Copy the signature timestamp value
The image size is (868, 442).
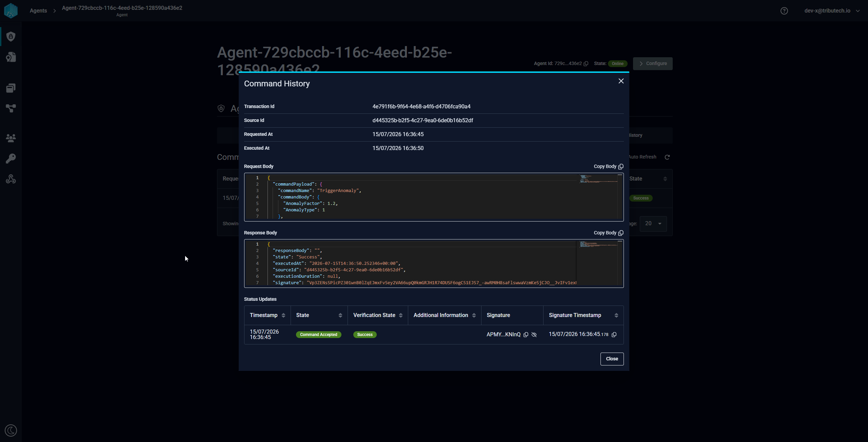614,335
